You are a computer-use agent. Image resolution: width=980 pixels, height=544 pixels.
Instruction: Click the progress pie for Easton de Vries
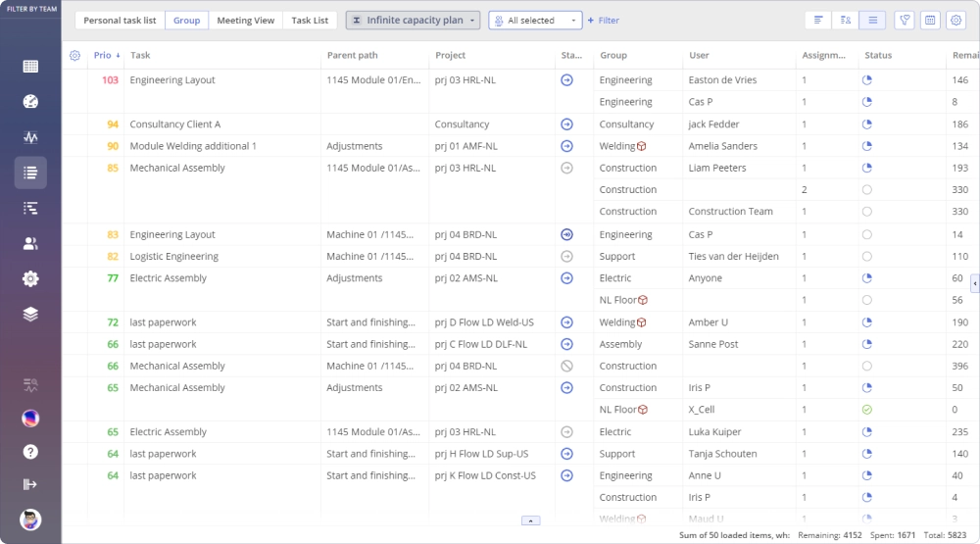point(866,80)
